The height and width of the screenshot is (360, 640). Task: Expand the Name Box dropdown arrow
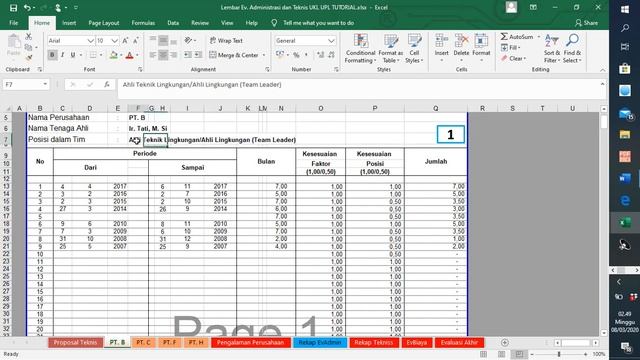(x=45, y=84)
